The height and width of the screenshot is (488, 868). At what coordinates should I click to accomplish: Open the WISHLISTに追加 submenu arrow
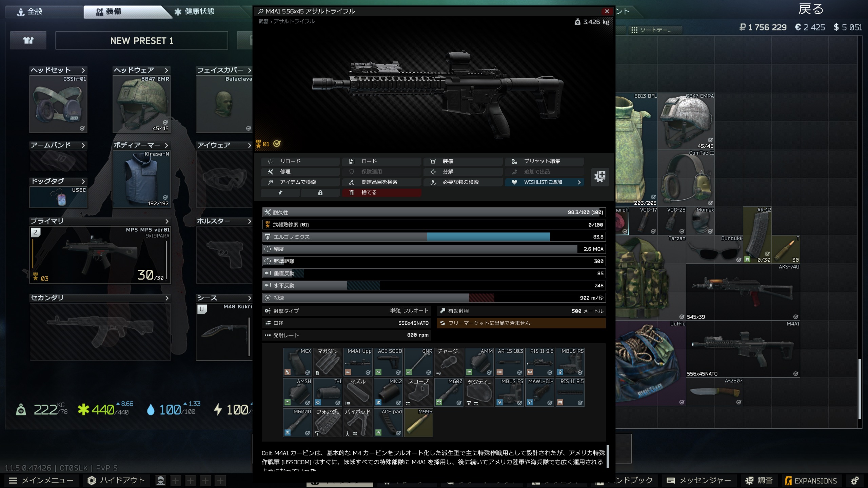click(579, 182)
